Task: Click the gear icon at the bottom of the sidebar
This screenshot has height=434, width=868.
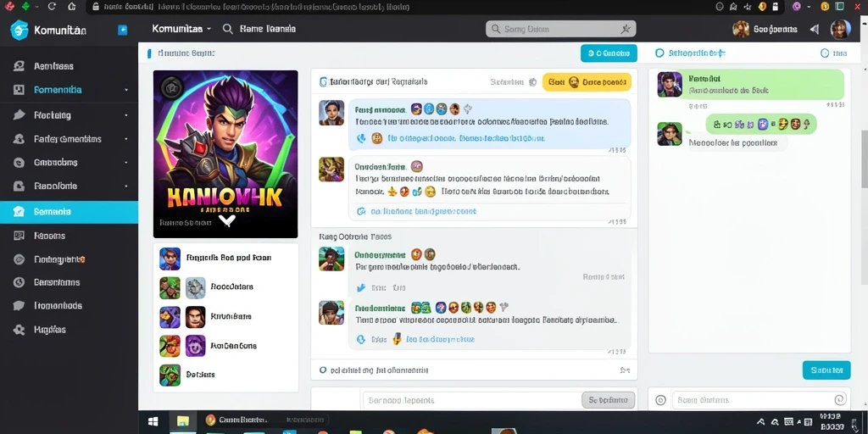Action: [19, 330]
